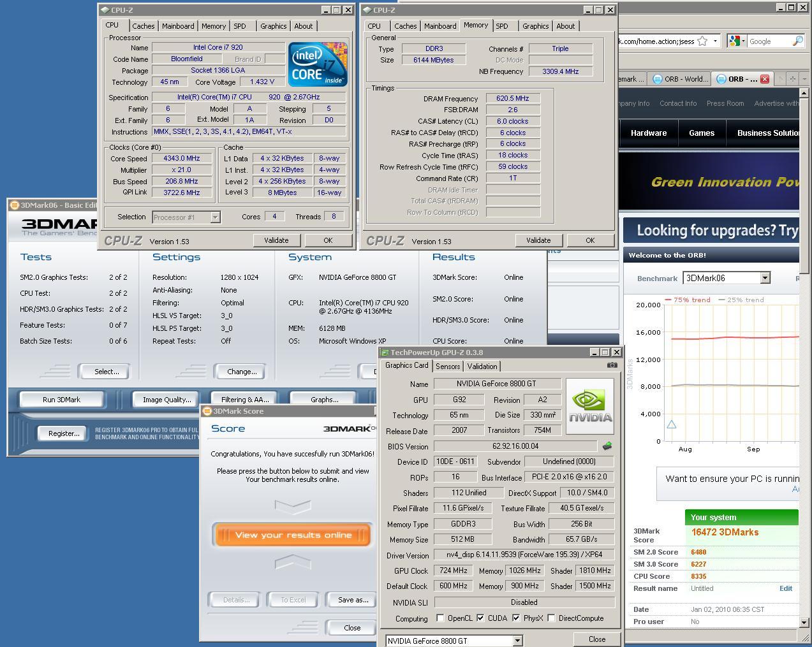Viewport: 812px width, 647px height.
Task: Click Change button under Settings
Action: tap(242, 372)
